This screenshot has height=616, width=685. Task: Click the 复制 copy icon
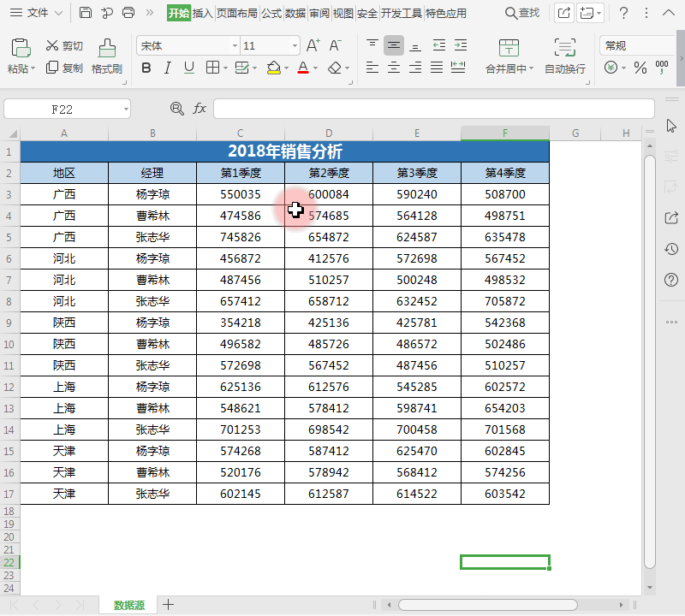coord(75,66)
